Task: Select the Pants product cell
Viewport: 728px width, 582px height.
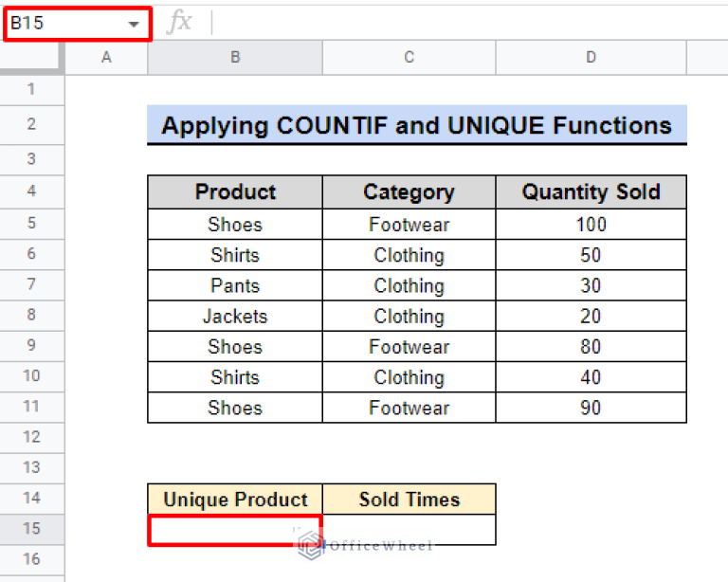Action: 235,286
